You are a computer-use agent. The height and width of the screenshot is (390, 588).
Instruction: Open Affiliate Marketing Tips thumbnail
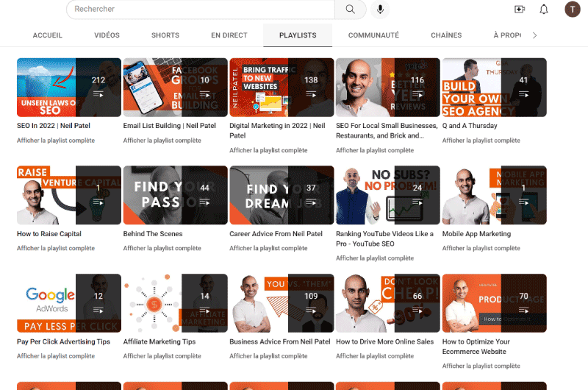176,303
